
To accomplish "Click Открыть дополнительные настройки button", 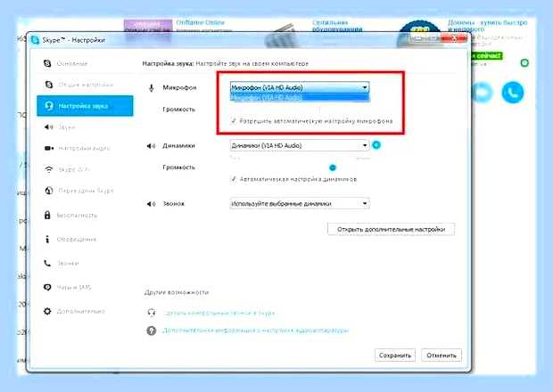I will click(392, 229).
